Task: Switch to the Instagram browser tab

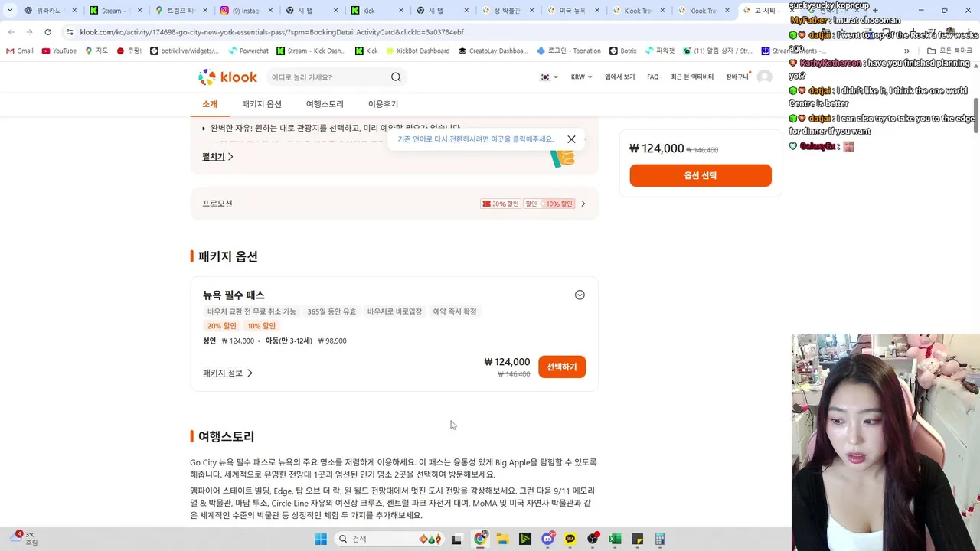Action: point(246,11)
